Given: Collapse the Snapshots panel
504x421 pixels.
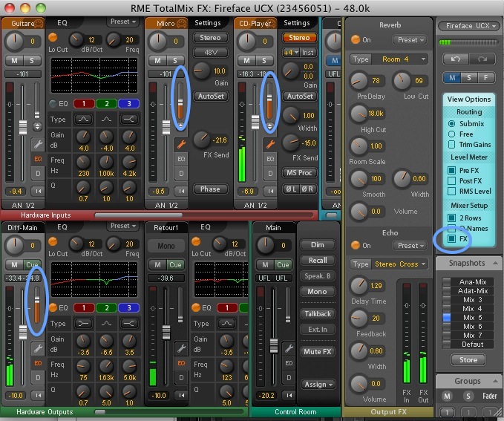Looking at the screenshot, I should click(495, 264).
